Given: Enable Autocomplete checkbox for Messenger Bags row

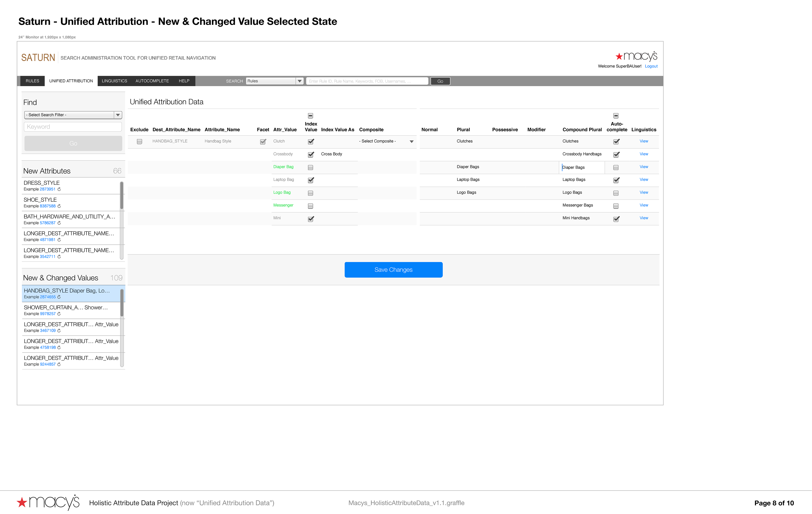Looking at the screenshot, I should (616, 206).
